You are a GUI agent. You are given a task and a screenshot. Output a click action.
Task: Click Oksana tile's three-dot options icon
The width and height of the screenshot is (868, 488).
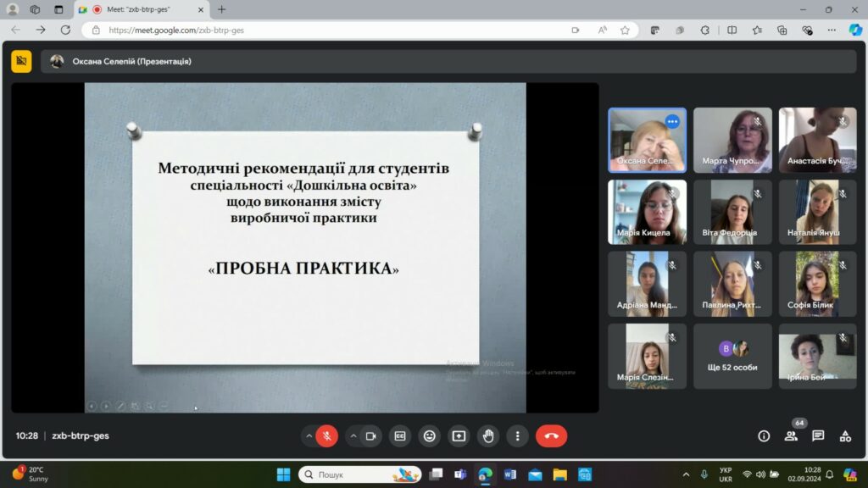[x=672, y=121]
